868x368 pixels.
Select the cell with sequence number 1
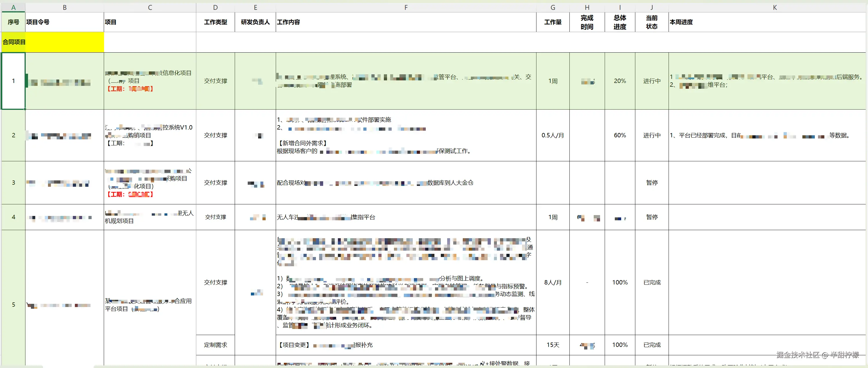pyautogui.click(x=14, y=81)
